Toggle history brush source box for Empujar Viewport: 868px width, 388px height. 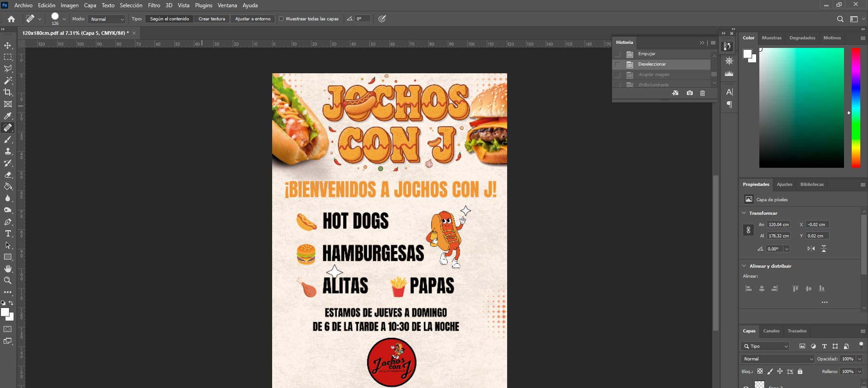618,54
